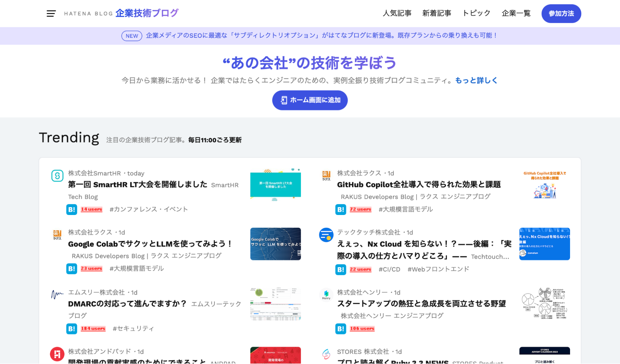The height and width of the screenshot is (364, 620).
Task: Click テックタッチ株式会社 company name
Action: (369, 232)
